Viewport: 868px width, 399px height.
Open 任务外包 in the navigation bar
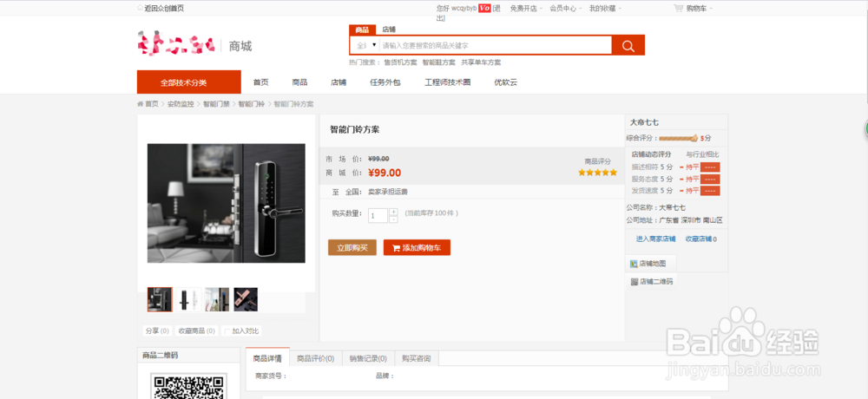[x=385, y=82]
